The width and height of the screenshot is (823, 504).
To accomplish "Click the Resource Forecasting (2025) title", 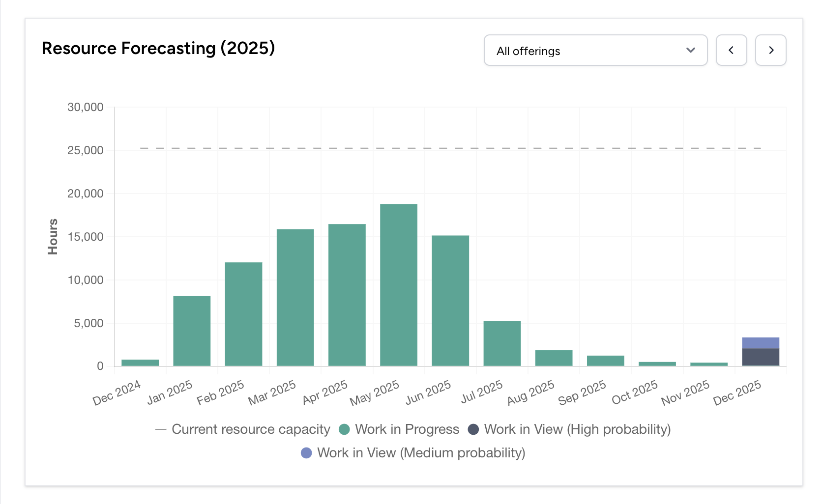I will [x=158, y=48].
